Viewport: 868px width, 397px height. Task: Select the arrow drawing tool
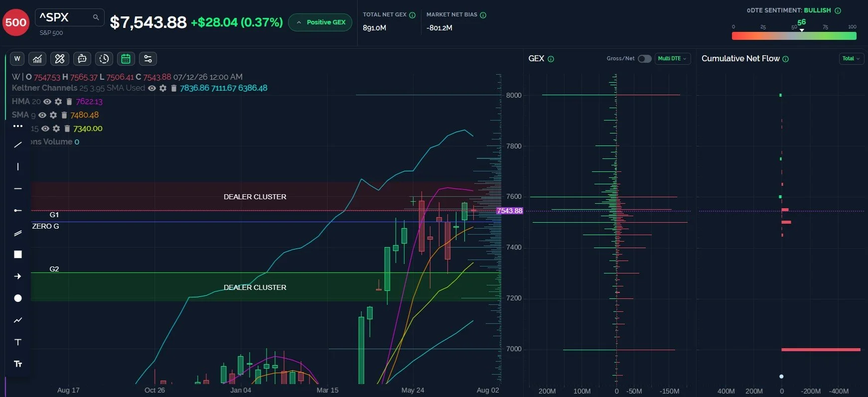(x=18, y=276)
